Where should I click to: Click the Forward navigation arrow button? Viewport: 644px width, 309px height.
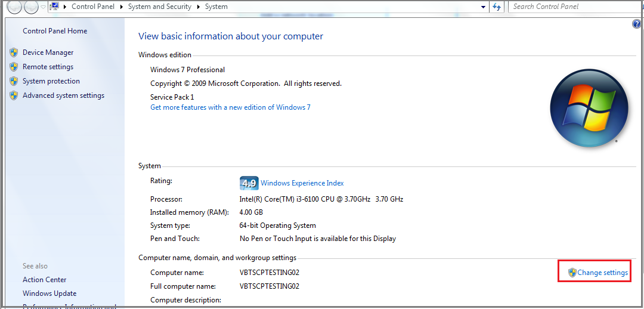pos(31,7)
